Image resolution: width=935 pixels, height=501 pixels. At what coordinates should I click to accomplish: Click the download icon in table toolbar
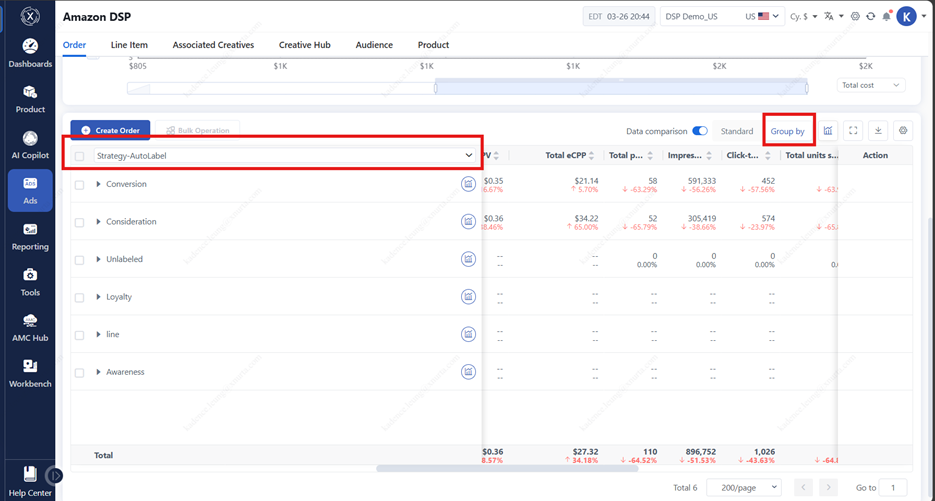[x=878, y=131]
